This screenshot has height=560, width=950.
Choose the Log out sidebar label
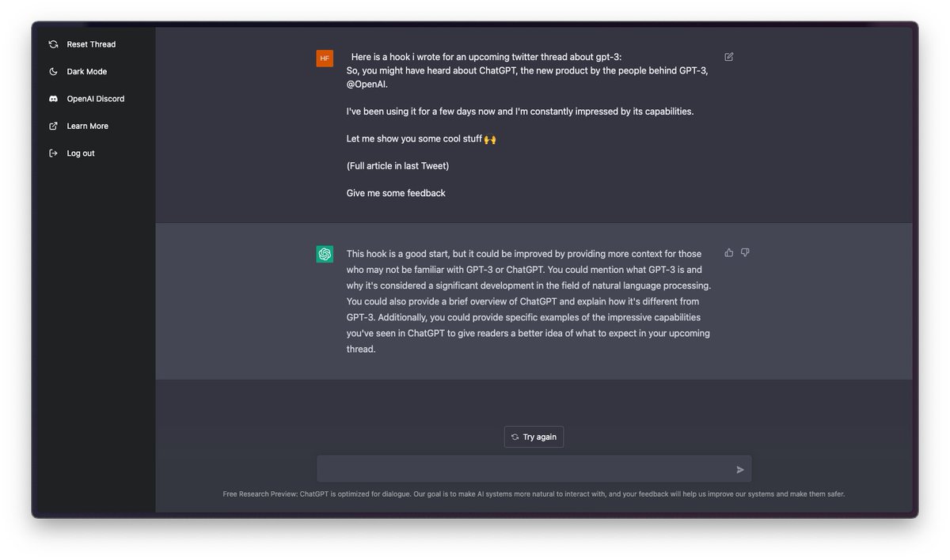[x=80, y=153]
